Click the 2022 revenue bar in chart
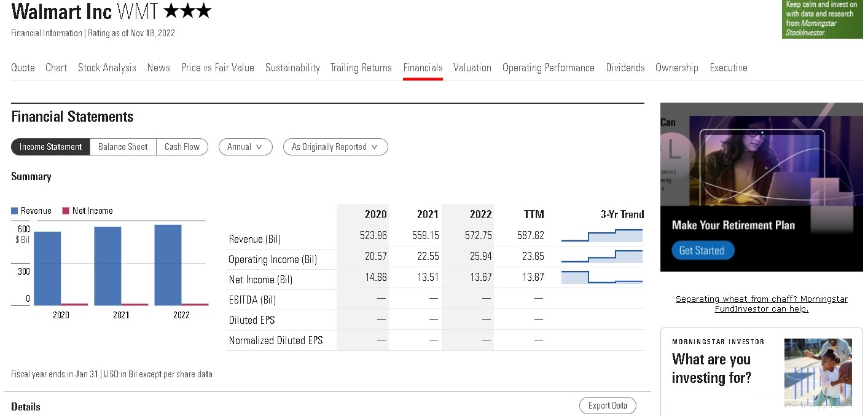Viewport: 868px width, 416px height. click(x=168, y=264)
